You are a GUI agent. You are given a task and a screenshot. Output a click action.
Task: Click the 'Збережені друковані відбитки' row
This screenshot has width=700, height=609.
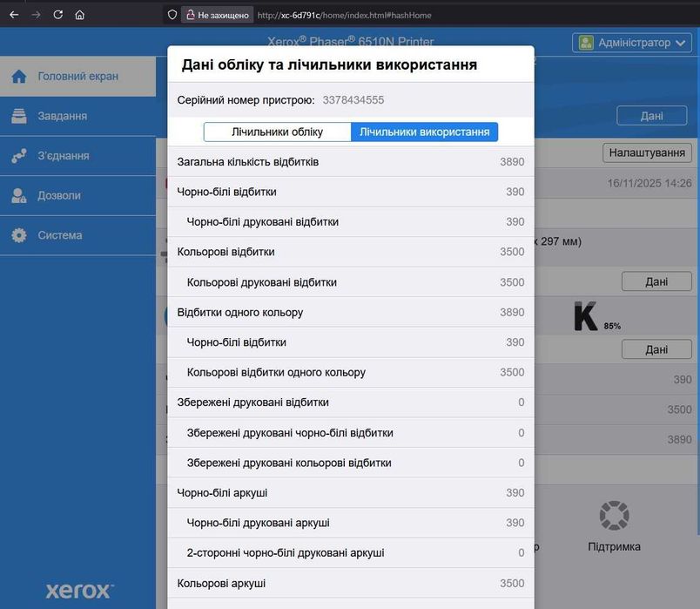click(x=351, y=403)
